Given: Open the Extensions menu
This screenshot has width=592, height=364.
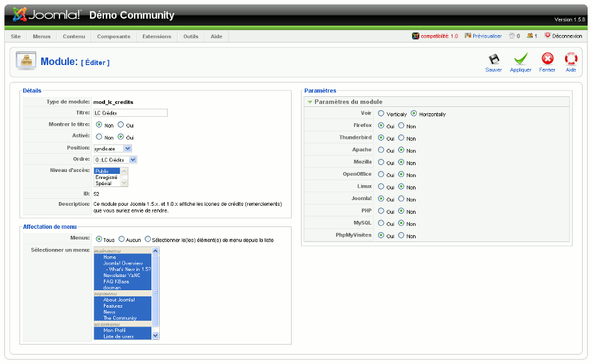Looking at the screenshot, I should 156,36.
